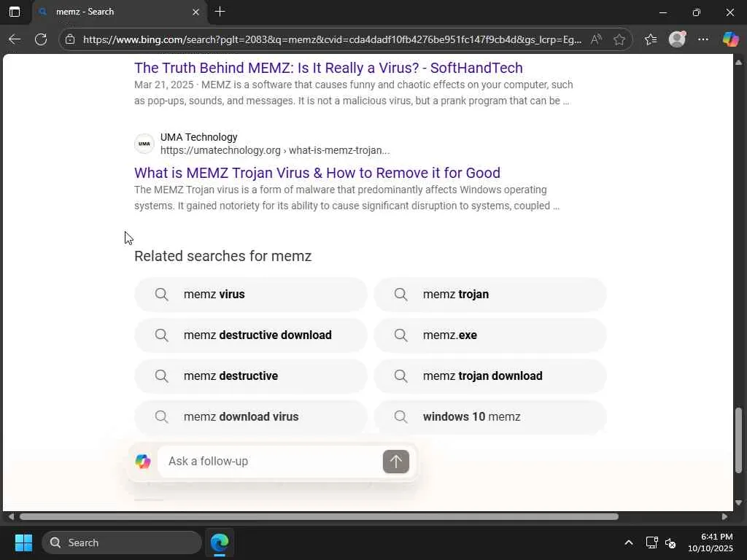Click the browser Back arrow

(x=15, y=39)
